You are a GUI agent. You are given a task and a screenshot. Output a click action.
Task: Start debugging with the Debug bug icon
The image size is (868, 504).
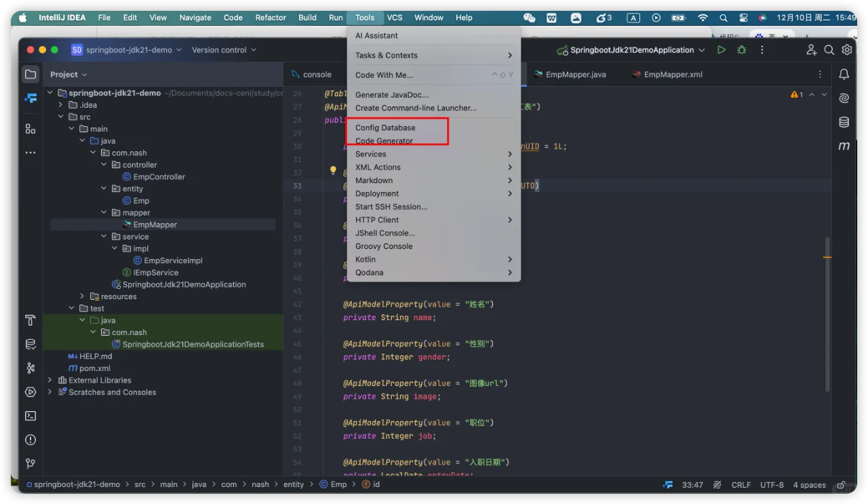tap(742, 50)
